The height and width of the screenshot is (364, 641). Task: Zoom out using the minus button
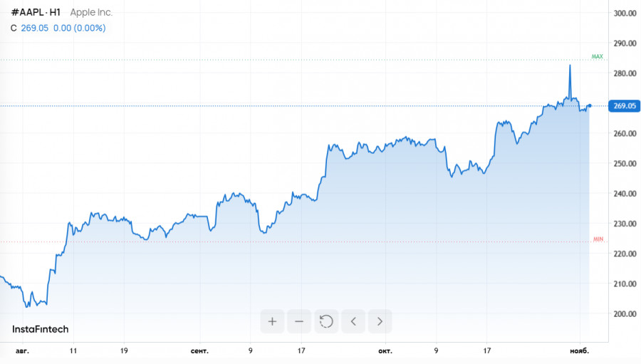pos(299,321)
